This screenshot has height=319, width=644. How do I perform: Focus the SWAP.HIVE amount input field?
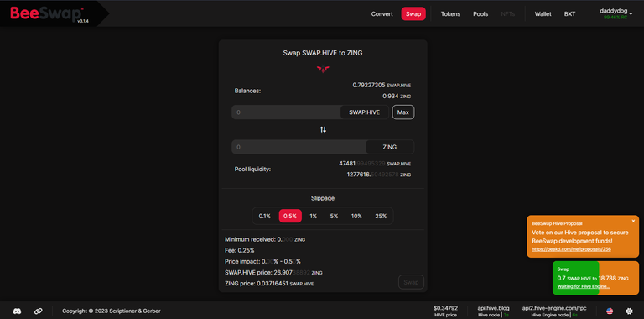pyautogui.click(x=286, y=112)
